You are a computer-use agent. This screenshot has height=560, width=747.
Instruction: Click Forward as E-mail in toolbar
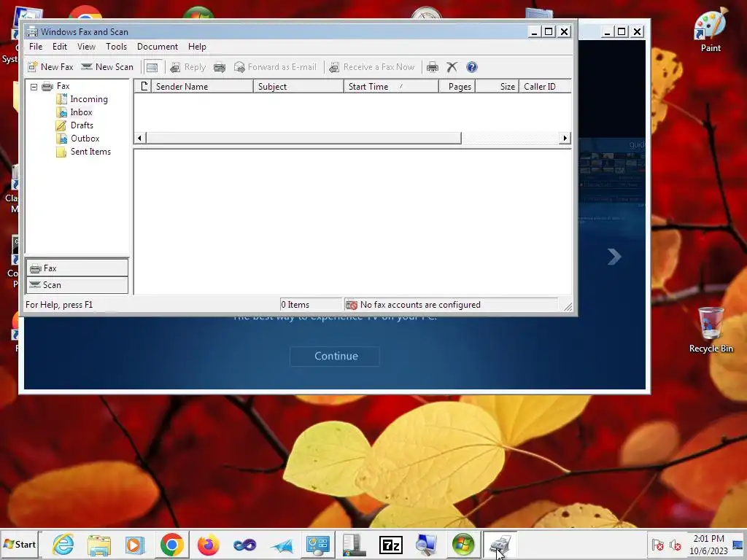(x=275, y=67)
